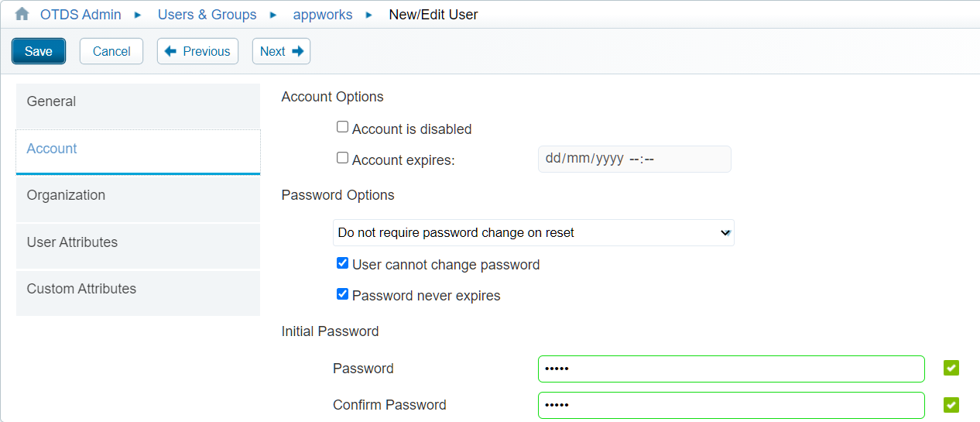Switch to the General tab
Viewport: 980px width, 422px height.
click(138, 102)
